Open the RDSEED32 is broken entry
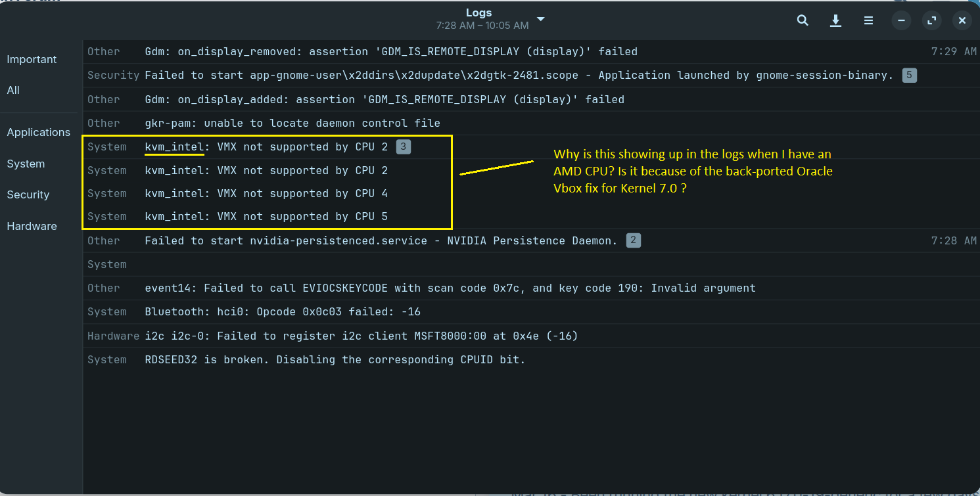This screenshot has height=496, width=980. pos(531,359)
